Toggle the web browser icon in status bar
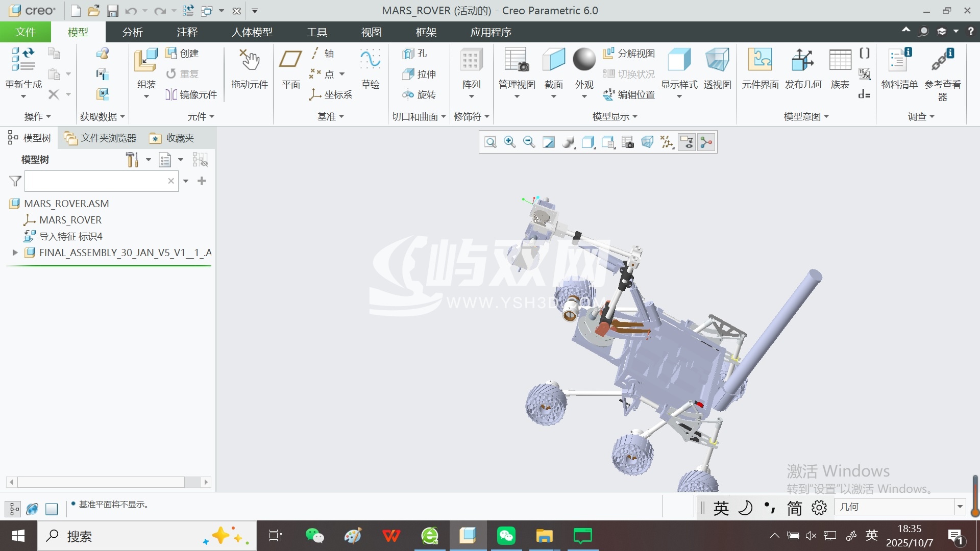980x551 pixels. pos(32,509)
